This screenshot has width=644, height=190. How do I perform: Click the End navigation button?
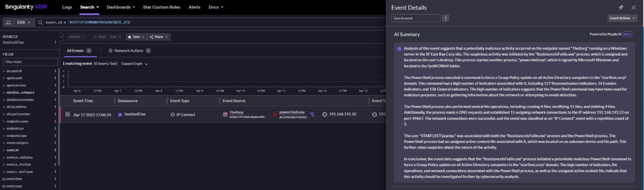(116, 37)
